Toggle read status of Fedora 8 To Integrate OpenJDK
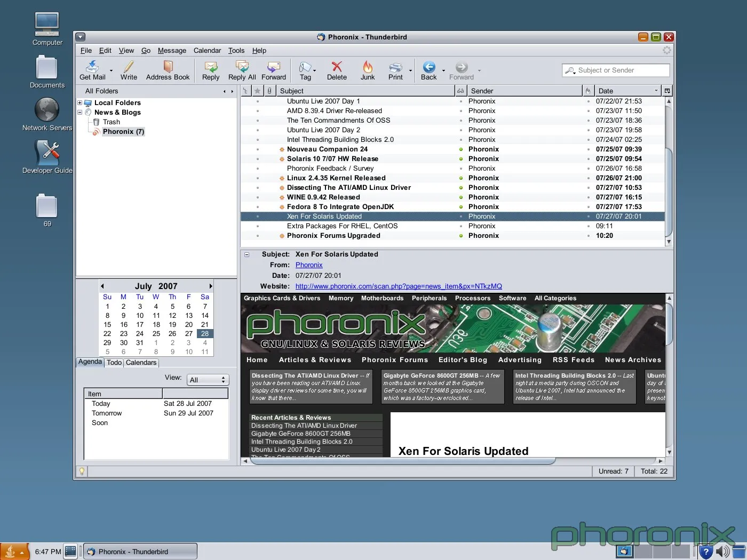Image resolution: width=747 pixels, height=560 pixels. [x=461, y=207]
